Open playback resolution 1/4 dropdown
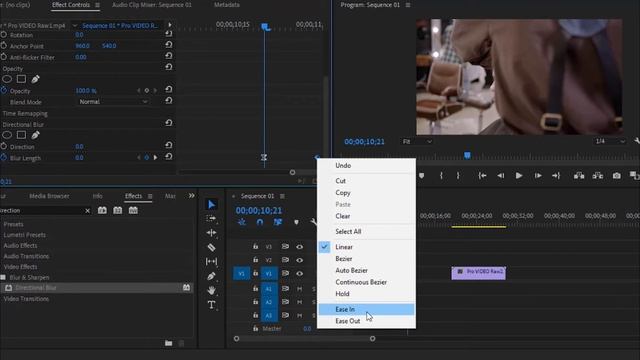 click(x=610, y=141)
